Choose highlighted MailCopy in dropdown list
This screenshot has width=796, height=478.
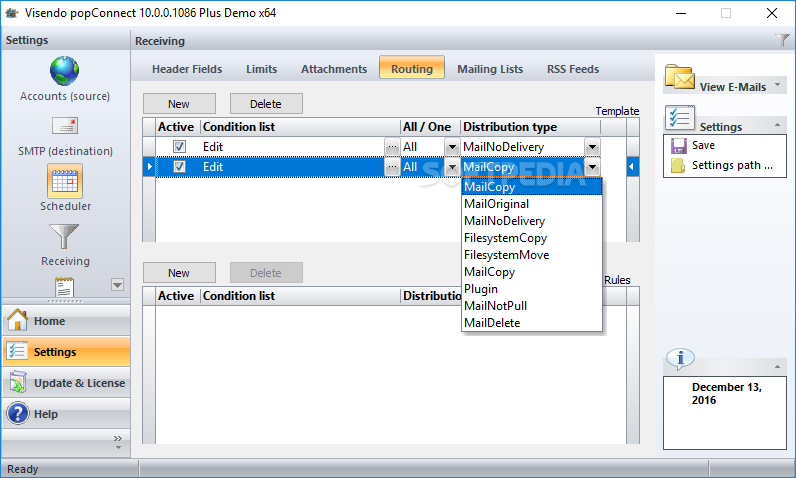pos(532,187)
